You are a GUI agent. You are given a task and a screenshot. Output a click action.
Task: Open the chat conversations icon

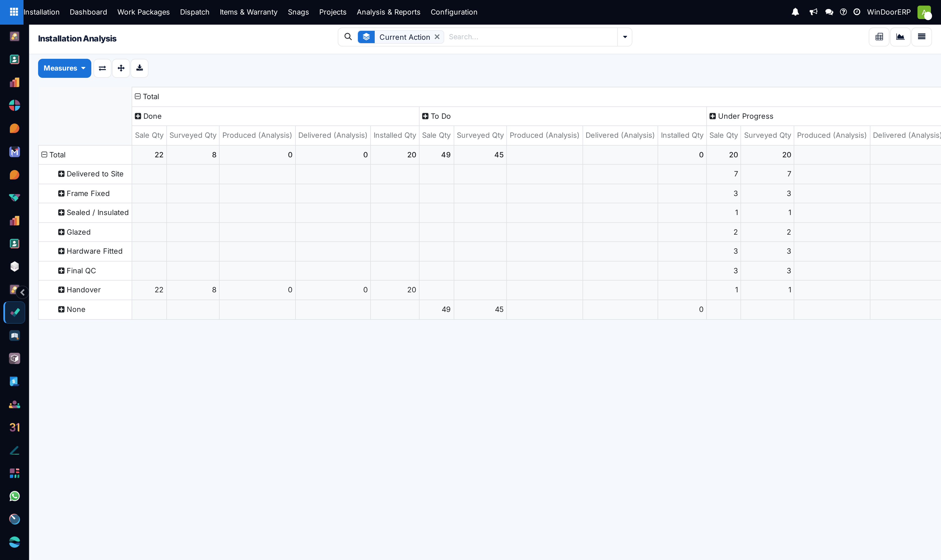pyautogui.click(x=829, y=12)
